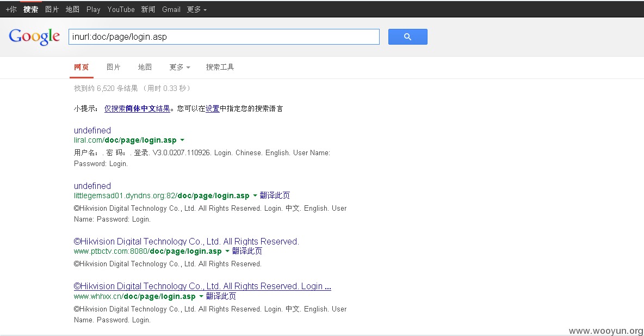Click snippet text V3.0.0207.110926 under liral.com

click(x=181, y=152)
